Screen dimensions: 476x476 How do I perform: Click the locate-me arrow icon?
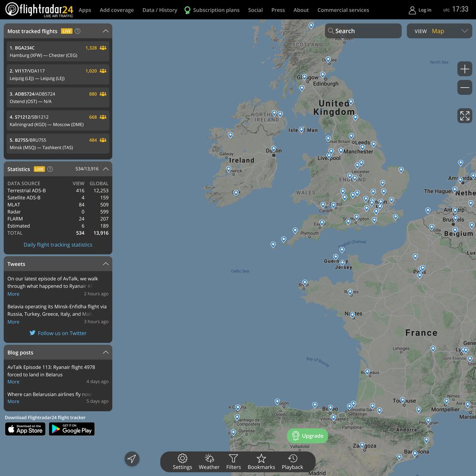point(132,459)
